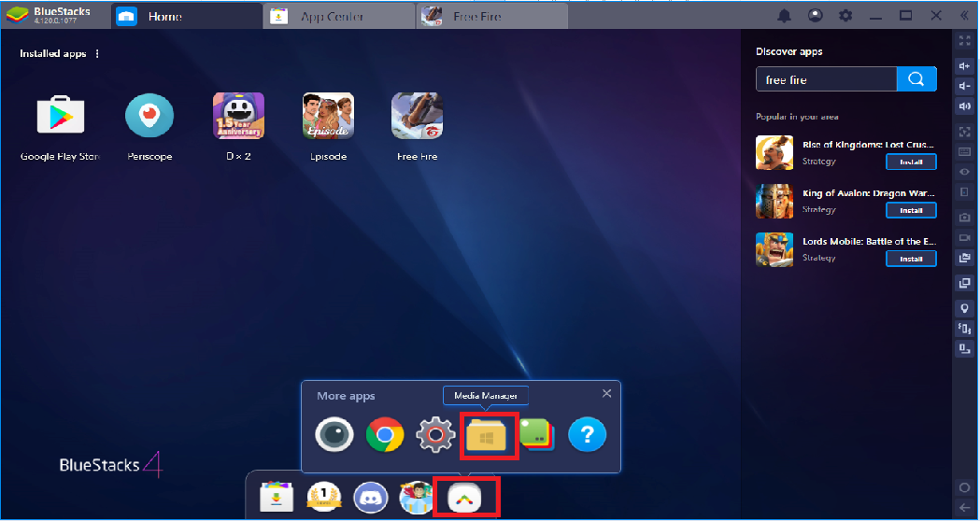The height and width of the screenshot is (521, 980).
Task: Open Lords Mobile thumbnail
Action: 774,249
